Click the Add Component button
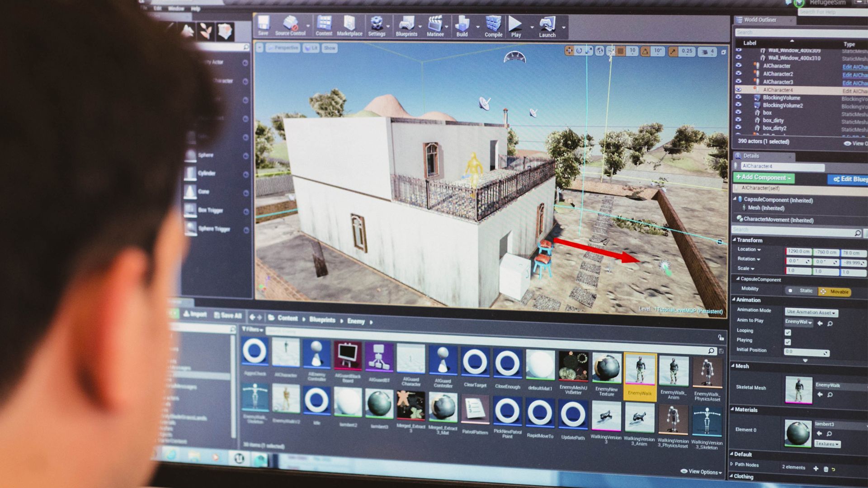The image size is (868, 488). click(x=764, y=178)
